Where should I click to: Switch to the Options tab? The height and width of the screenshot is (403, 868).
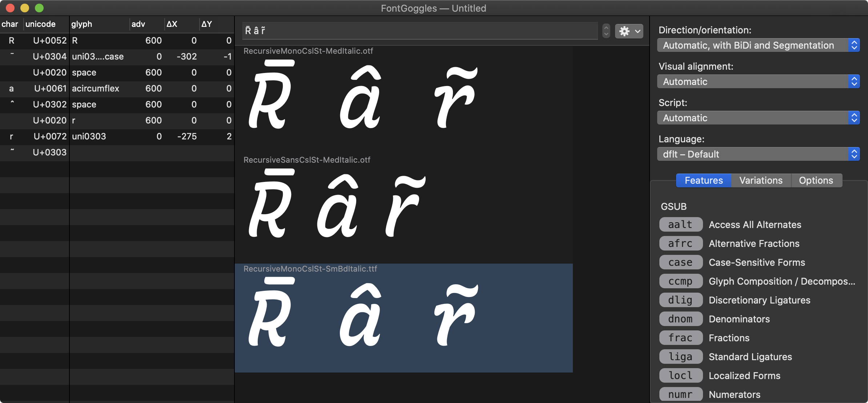pos(816,180)
